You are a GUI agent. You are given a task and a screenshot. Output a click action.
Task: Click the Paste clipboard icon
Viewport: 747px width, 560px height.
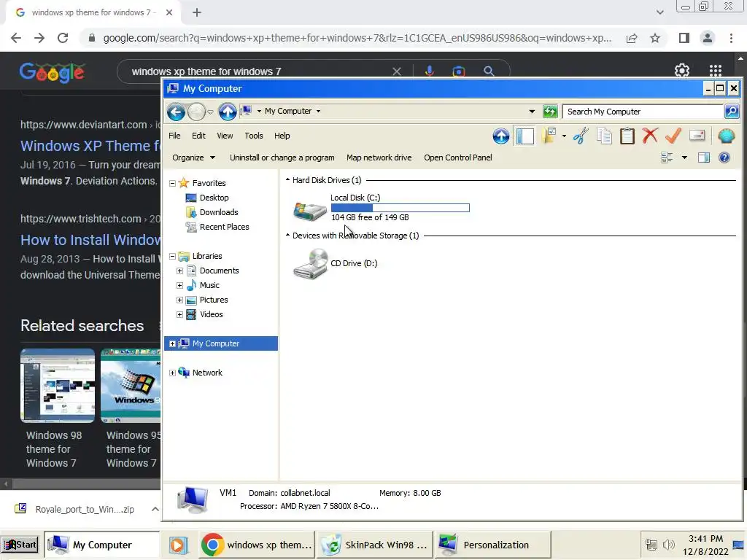coord(627,136)
